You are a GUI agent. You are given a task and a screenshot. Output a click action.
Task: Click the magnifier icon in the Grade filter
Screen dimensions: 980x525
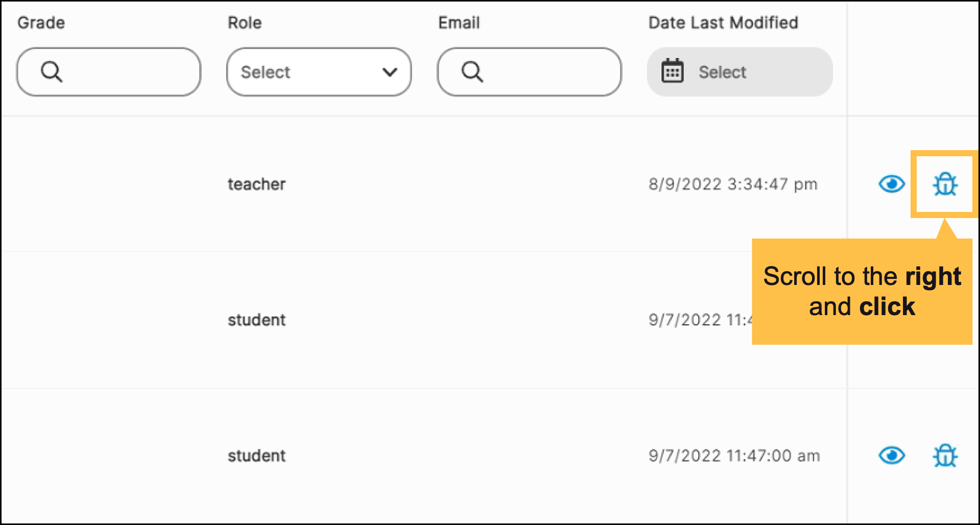[x=52, y=71]
